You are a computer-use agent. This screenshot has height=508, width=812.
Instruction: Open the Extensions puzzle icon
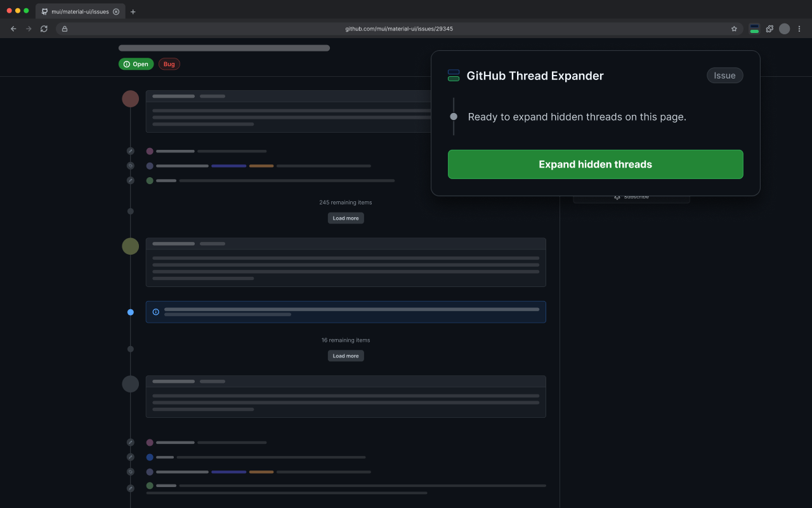769,29
